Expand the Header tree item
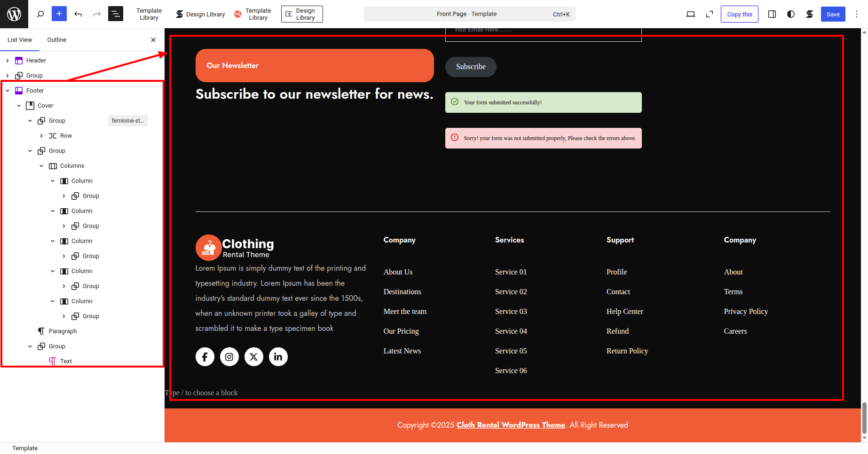 [x=8, y=61]
